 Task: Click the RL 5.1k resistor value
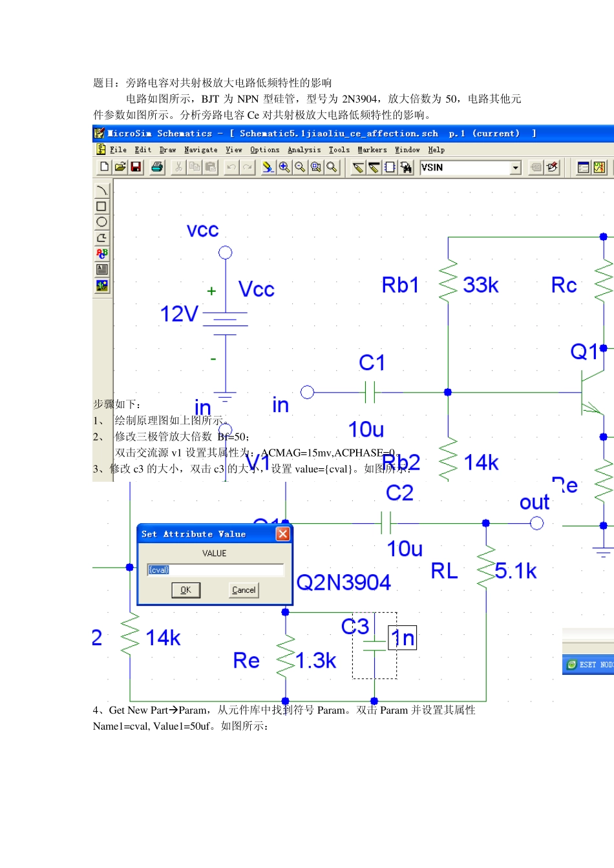pos(516,571)
